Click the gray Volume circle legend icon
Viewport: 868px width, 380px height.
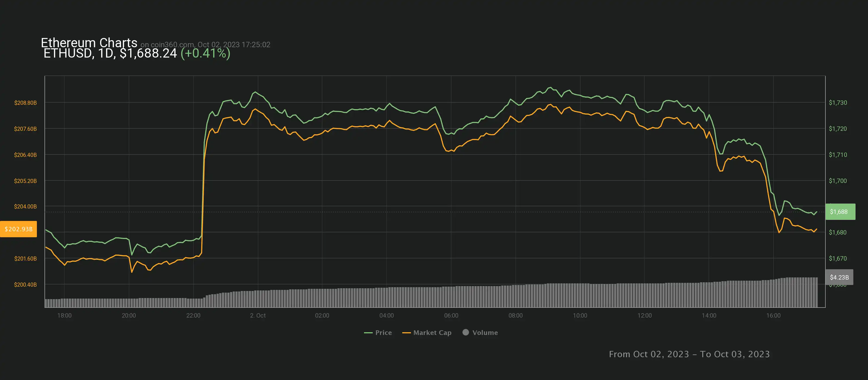coord(466,332)
